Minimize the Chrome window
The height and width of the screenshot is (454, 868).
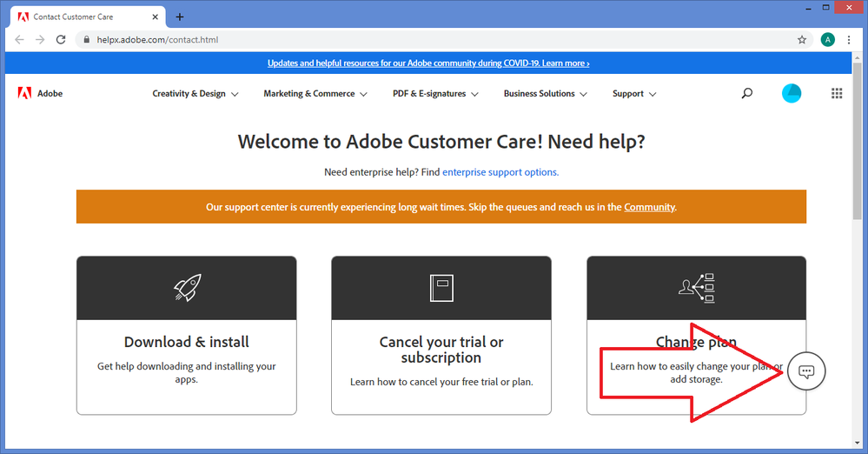point(809,8)
